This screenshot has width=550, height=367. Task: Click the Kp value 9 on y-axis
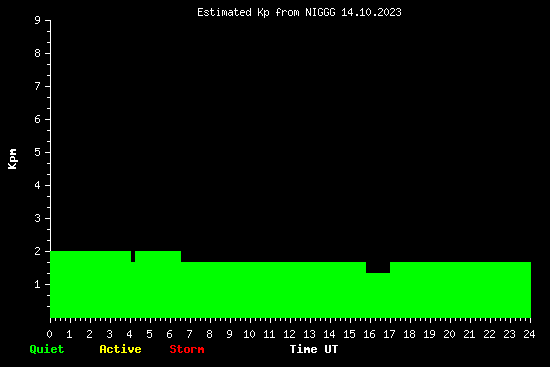pos(38,20)
